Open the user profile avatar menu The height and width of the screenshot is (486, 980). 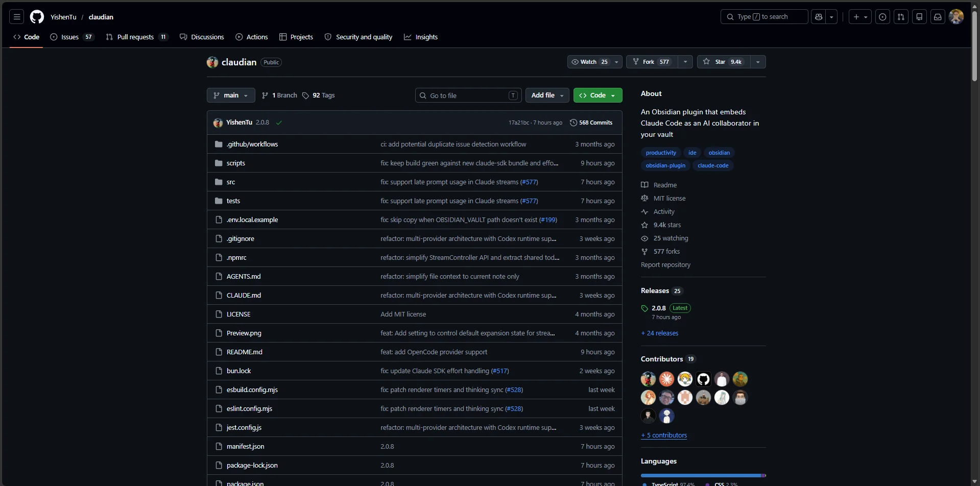click(956, 17)
